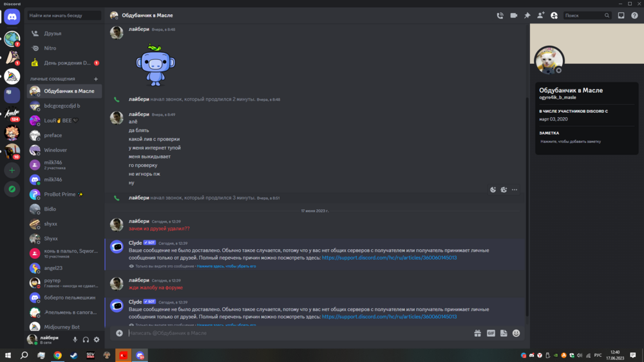Image resolution: width=644 pixels, height=362 pixels.
Task: Open globe server with 7 badge
Action: click(12, 39)
